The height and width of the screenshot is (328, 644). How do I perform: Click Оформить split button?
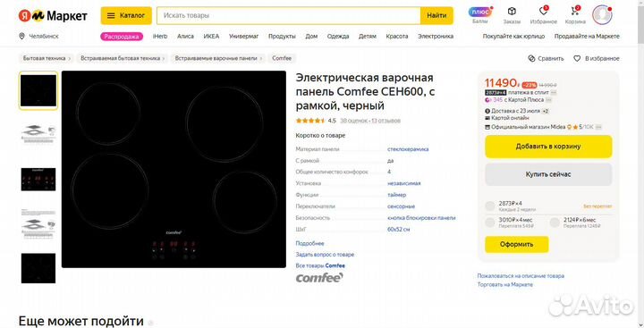pyautogui.click(x=517, y=244)
